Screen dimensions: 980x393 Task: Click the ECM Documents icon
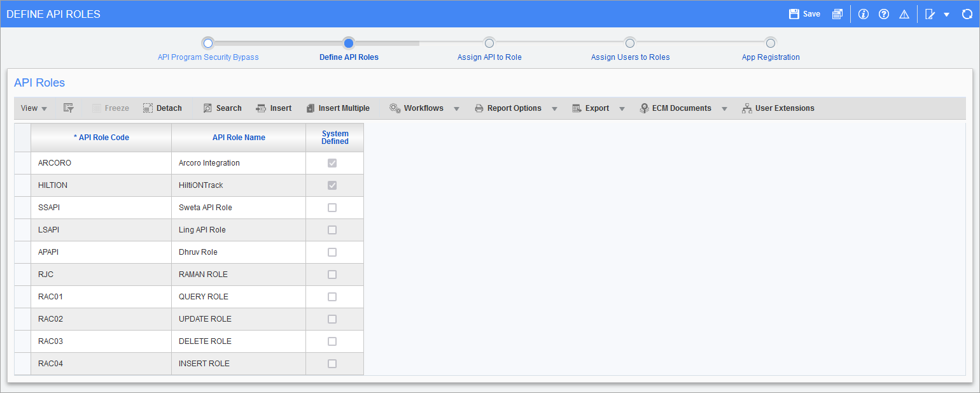644,108
